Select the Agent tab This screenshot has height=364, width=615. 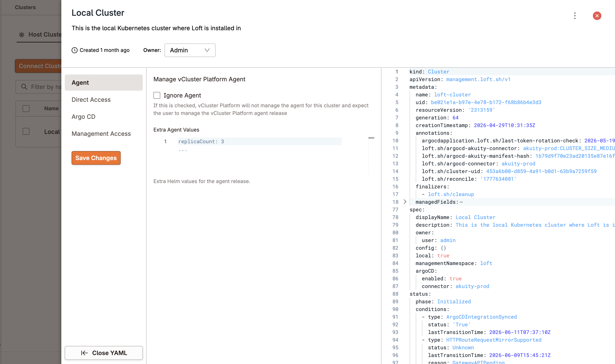[x=104, y=83]
